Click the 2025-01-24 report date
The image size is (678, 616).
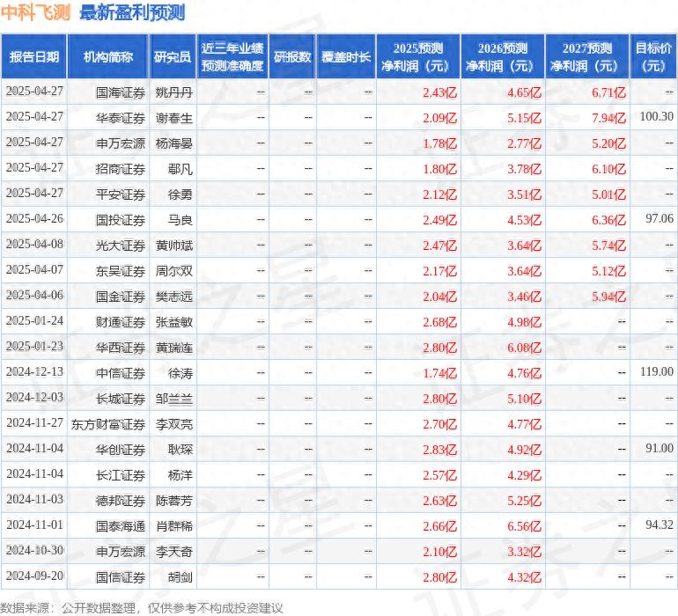[x=34, y=320]
